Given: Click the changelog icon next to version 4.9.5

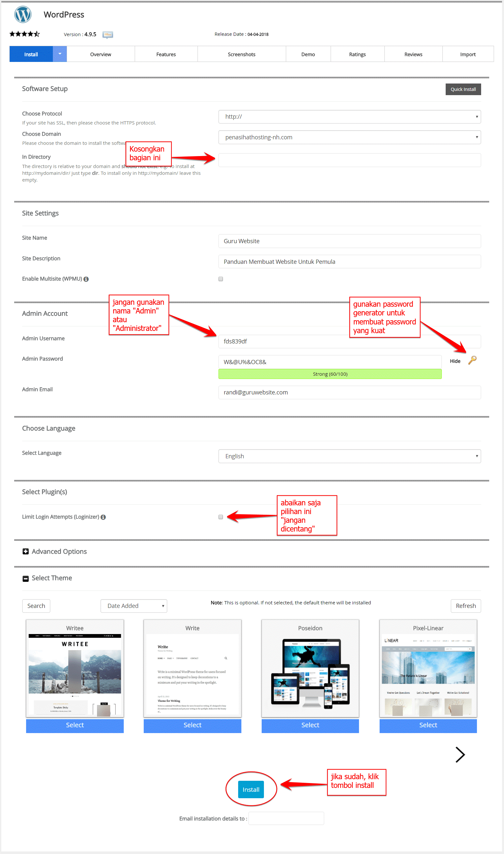Looking at the screenshot, I should click(x=108, y=34).
